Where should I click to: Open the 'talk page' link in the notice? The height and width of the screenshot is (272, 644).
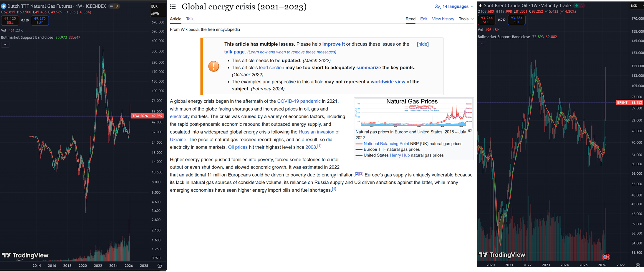click(x=234, y=52)
